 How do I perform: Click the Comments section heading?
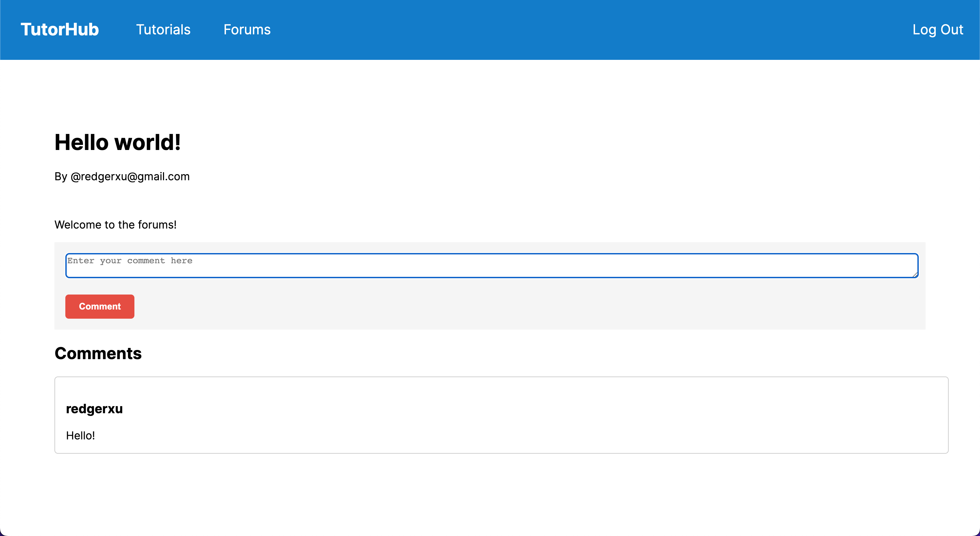coord(98,353)
